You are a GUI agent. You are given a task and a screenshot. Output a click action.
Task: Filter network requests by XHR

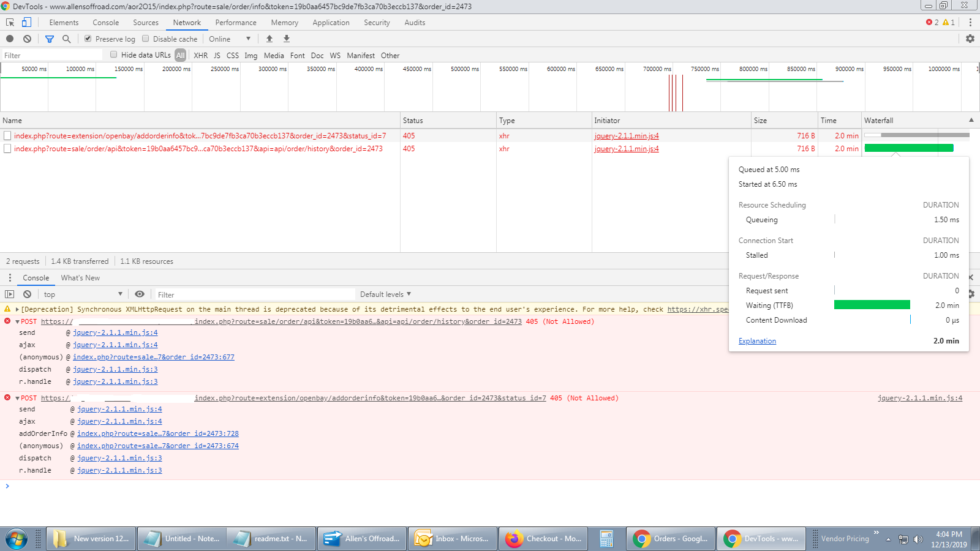pyautogui.click(x=200, y=55)
